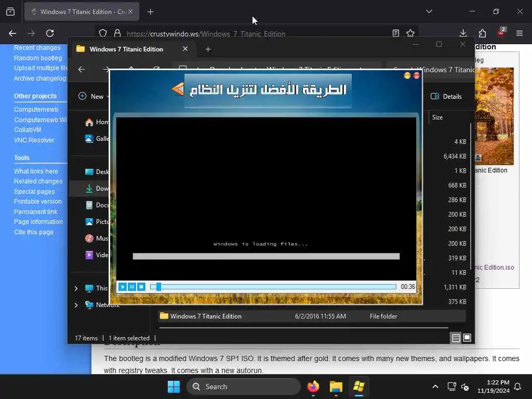Open CollabVM link in wiki sidebar
This screenshot has width=532, height=399.
pyautogui.click(x=28, y=130)
